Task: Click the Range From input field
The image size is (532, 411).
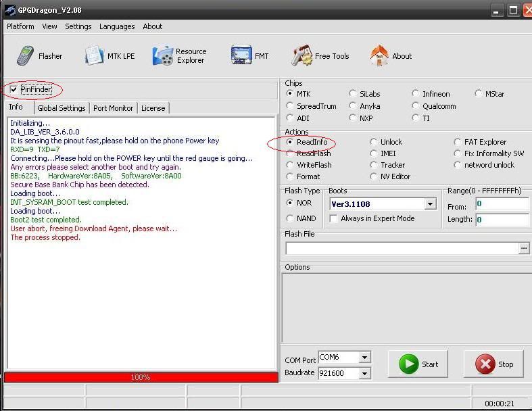Action: [x=502, y=203]
